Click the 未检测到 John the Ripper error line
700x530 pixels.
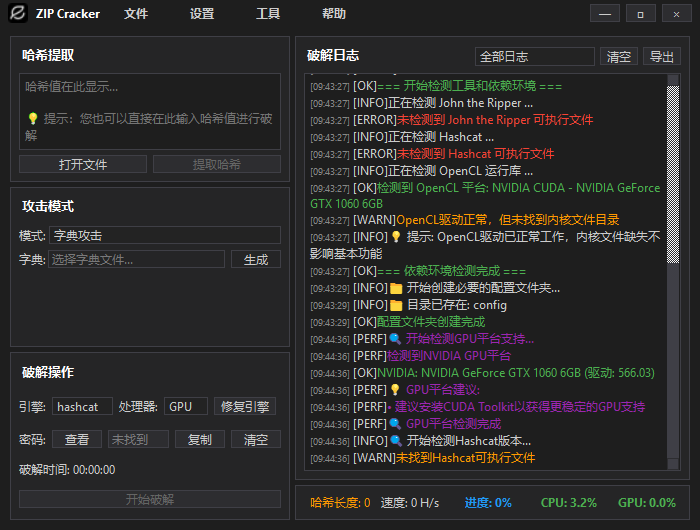[452, 120]
